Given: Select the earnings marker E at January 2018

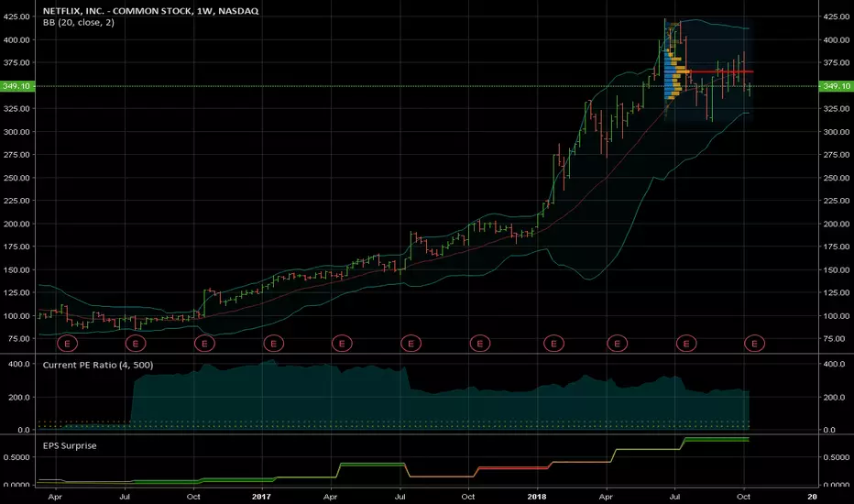Looking at the screenshot, I should point(553,344).
